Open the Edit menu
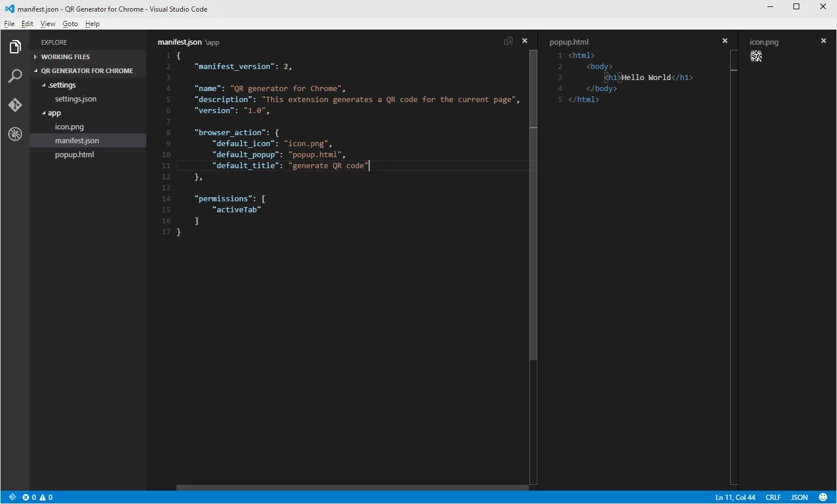This screenshot has width=837, height=504. (x=27, y=24)
